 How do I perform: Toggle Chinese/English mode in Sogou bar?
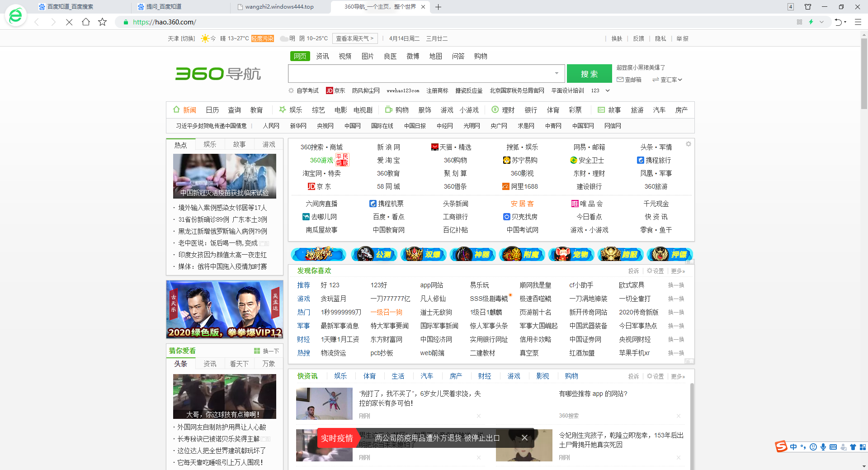pos(793,447)
